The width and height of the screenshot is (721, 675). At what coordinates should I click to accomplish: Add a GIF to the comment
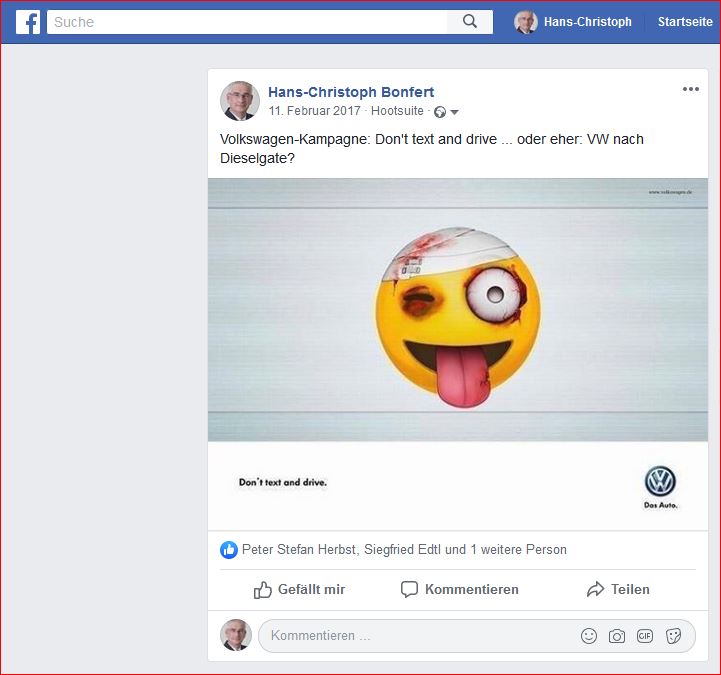click(x=645, y=636)
